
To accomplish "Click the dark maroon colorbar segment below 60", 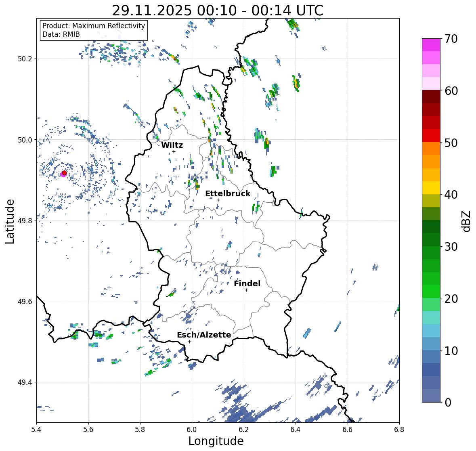I will [x=431, y=97].
